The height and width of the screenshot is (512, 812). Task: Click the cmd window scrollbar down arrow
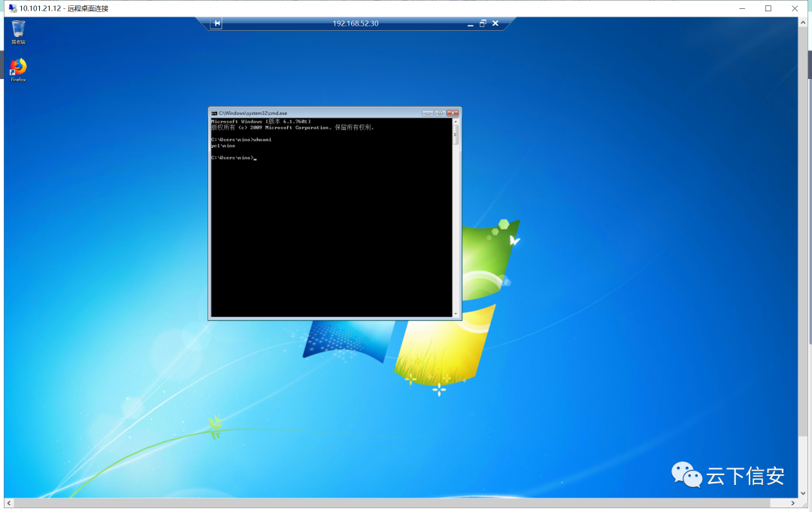pos(456,314)
